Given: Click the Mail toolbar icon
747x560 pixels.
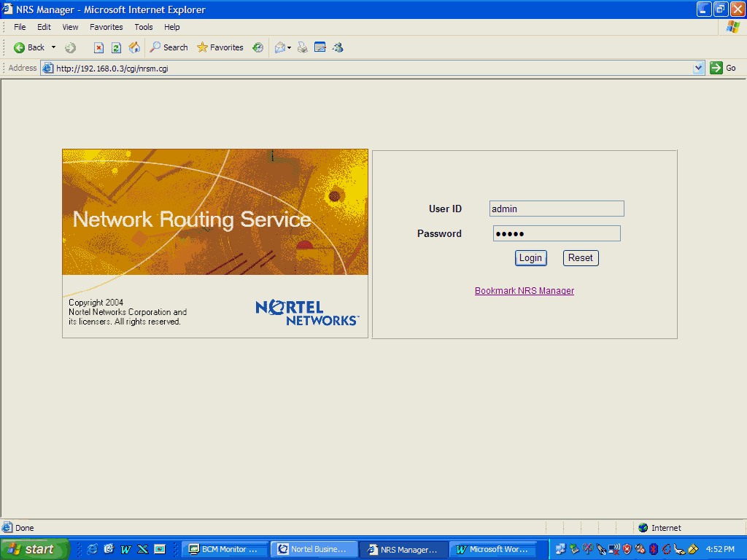Looking at the screenshot, I should pyautogui.click(x=280, y=47).
